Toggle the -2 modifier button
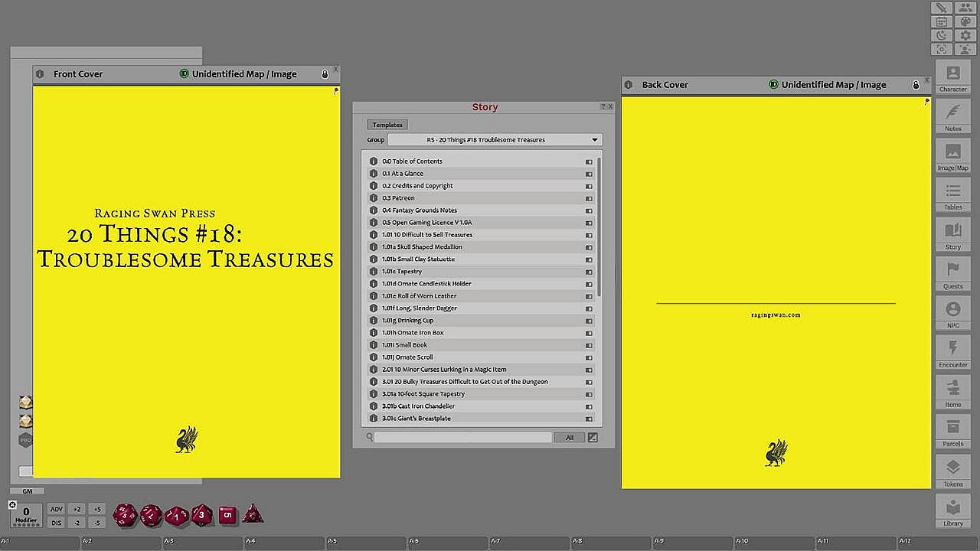 click(77, 523)
